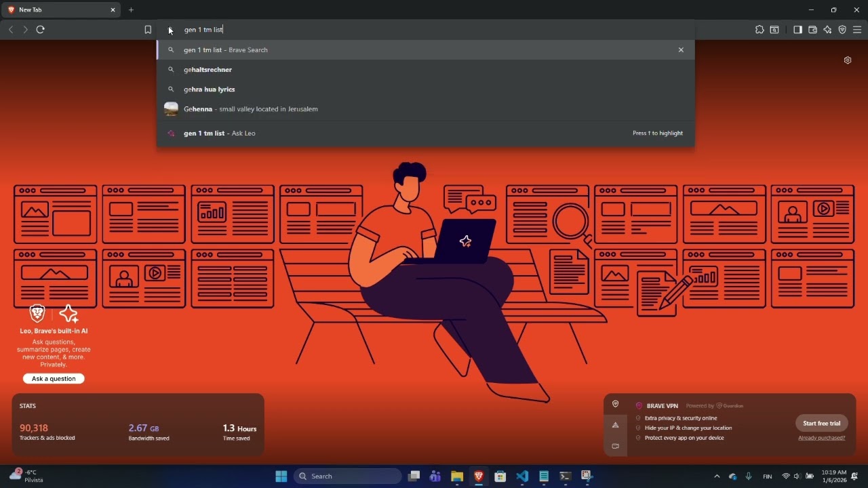Click the FIN language indicator
Viewport: 868px width, 488px height.
[x=768, y=476]
